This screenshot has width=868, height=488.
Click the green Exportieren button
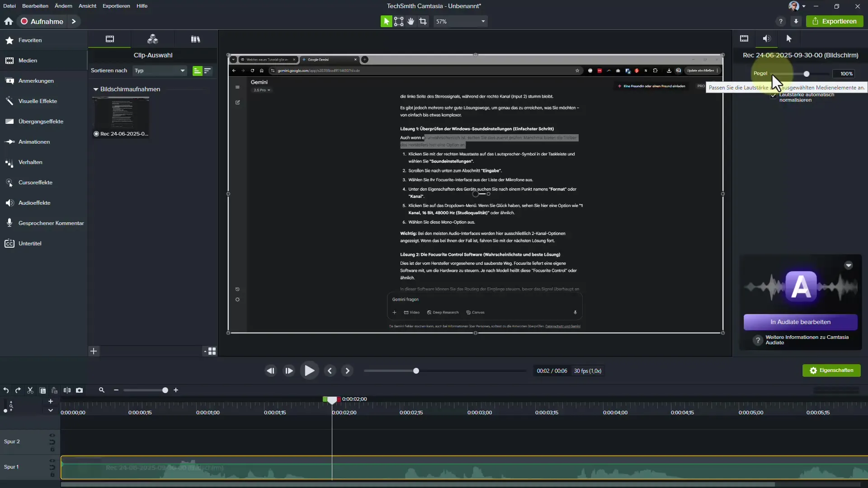[835, 21]
